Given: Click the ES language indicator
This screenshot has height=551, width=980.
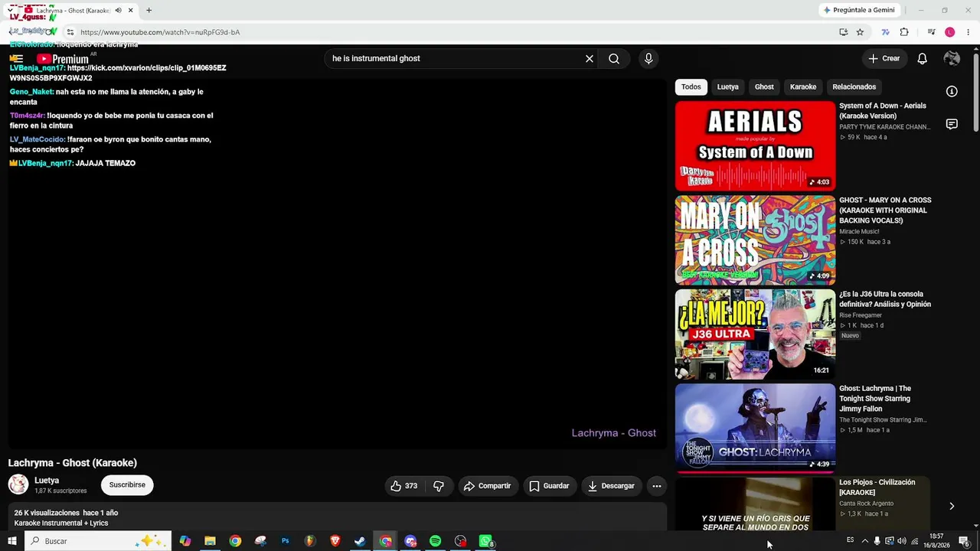Looking at the screenshot, I should point(850,540).
